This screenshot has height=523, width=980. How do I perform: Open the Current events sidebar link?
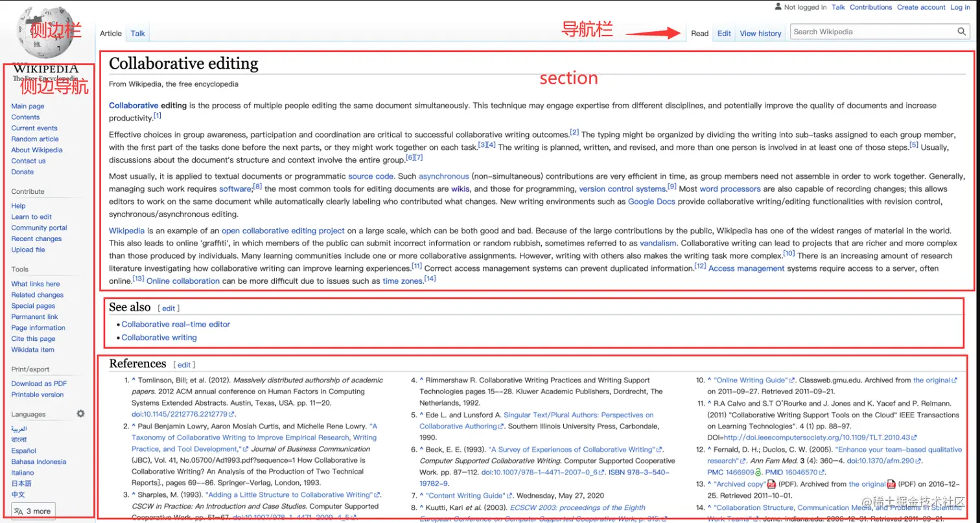[x=34, y=128]
